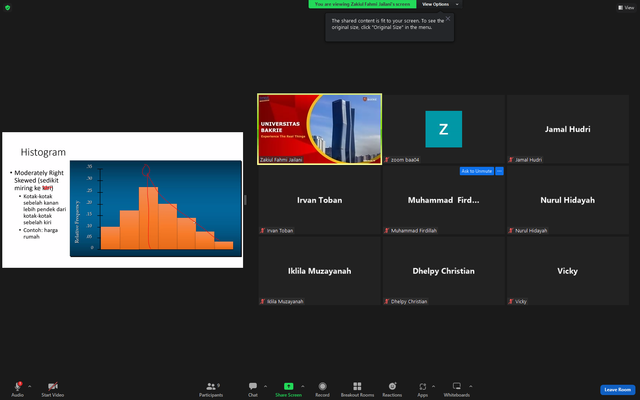Click the green encryption shield icon
The image size is (640, 400).
[7, 7]
